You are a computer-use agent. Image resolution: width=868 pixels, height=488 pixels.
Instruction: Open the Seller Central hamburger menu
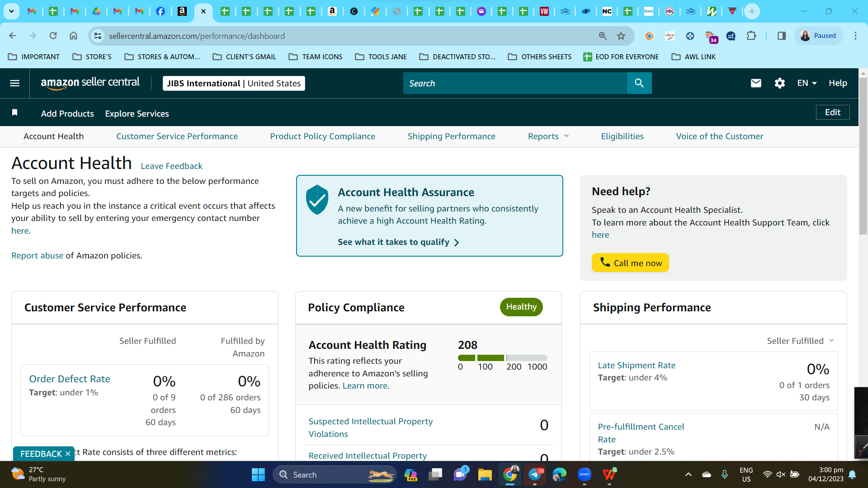[15, 83]
